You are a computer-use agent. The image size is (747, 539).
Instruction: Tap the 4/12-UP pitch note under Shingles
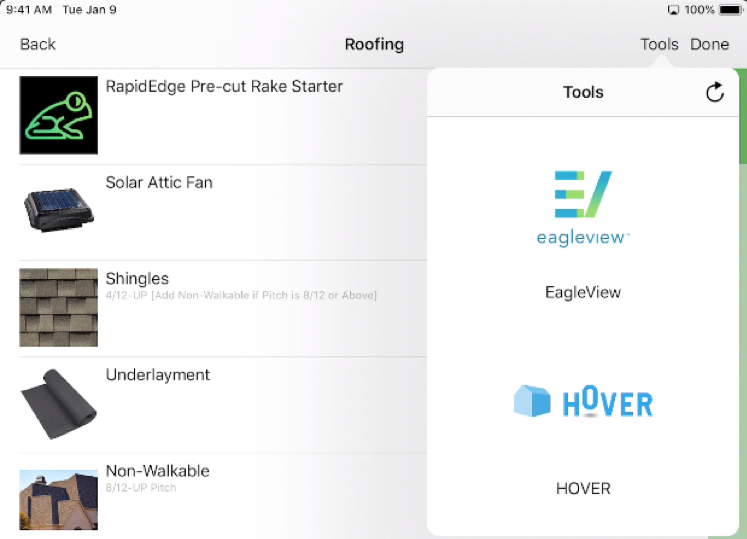tap(241, 295)
